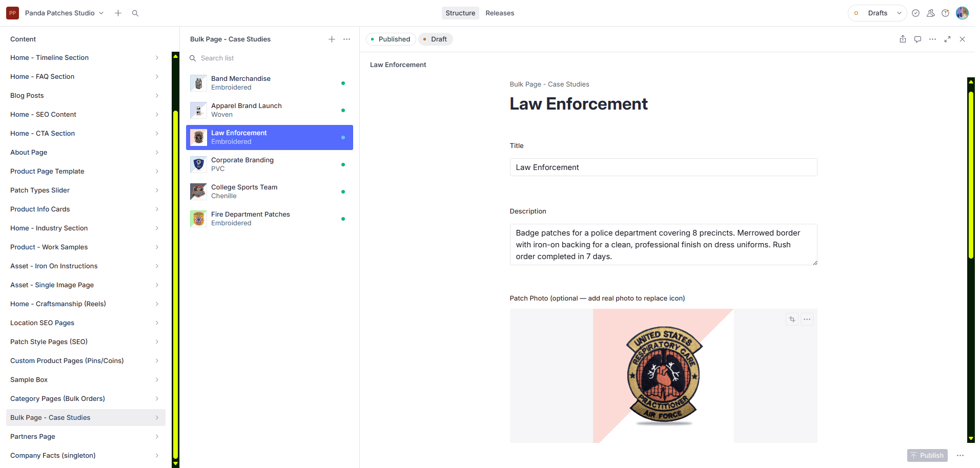Open the help icon in the top bar
980x468 pixels.
click(x=945, y=13)
